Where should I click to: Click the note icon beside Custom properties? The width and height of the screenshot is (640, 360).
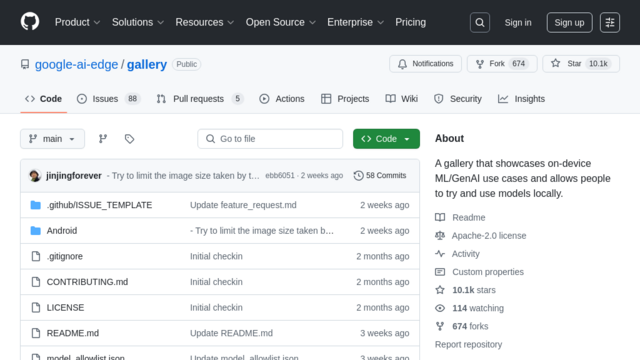click(440, 272)
